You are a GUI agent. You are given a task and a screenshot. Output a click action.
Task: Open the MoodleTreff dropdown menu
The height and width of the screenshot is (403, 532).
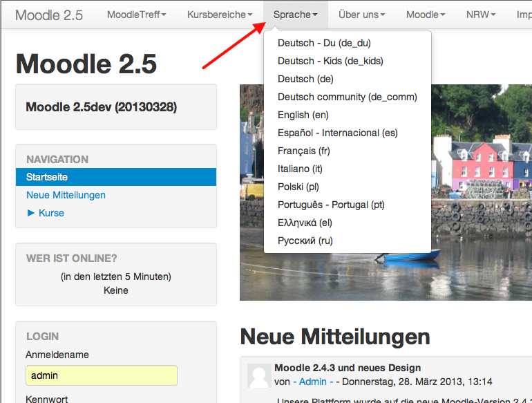pos(136,15)
